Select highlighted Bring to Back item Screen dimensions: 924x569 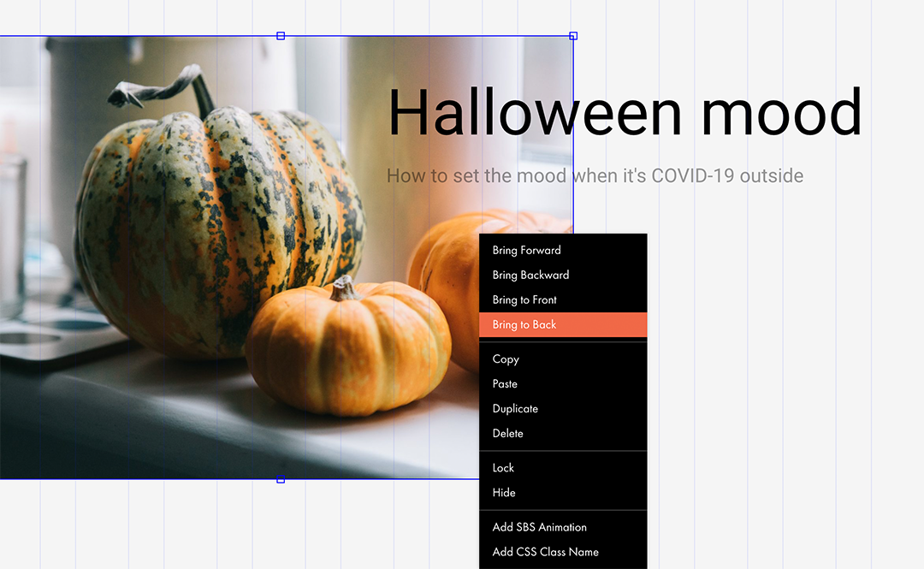563,324
